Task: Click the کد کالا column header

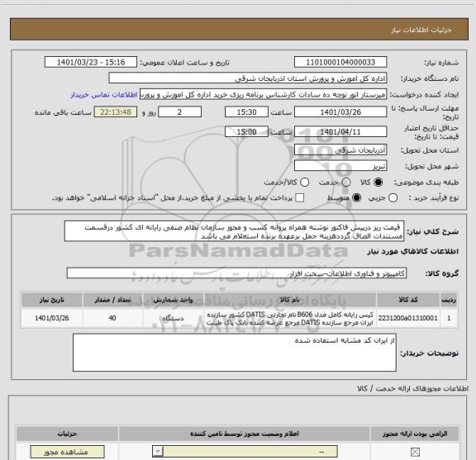Action: tap(408, 300)
